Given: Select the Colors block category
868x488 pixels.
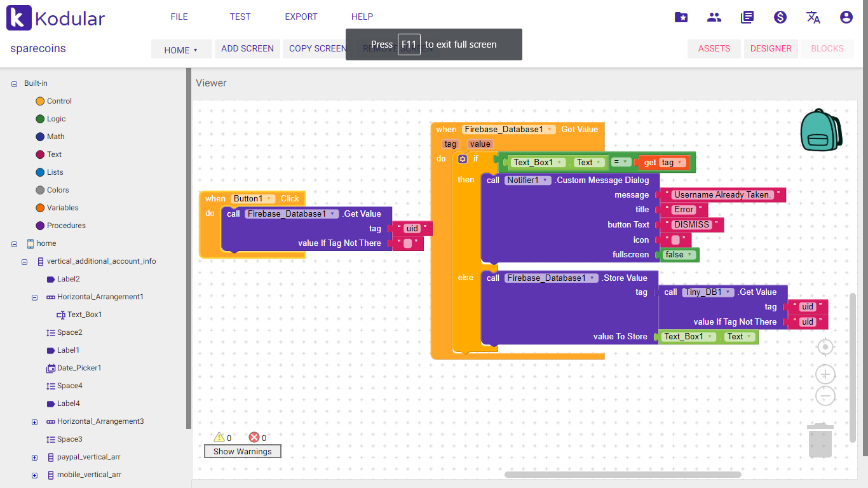Looking at the screenshot, I should coord(57,190).
